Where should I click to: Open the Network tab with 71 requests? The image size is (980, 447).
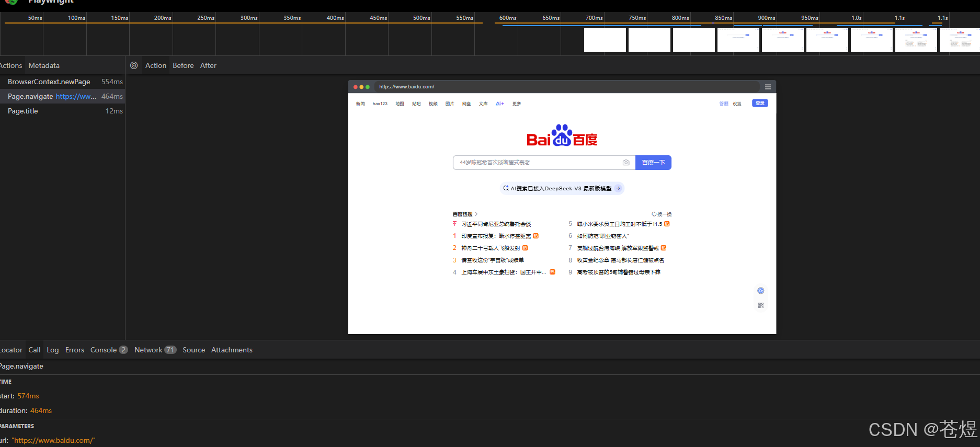point(155,350)
